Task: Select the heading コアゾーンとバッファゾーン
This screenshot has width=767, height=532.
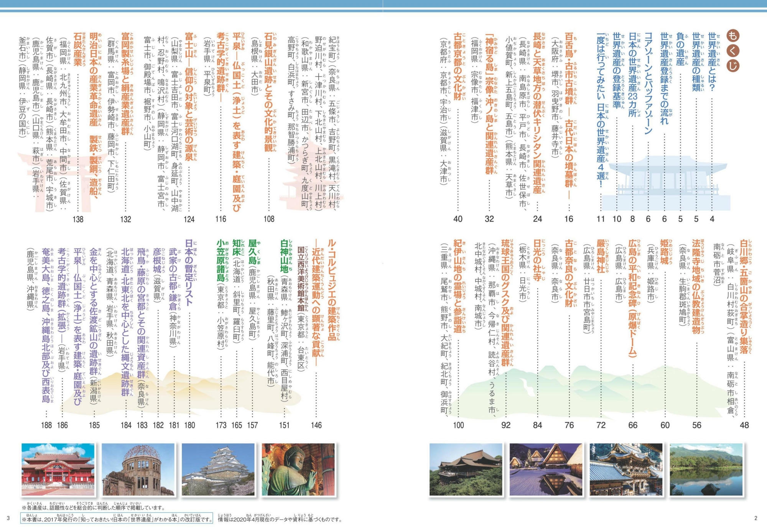Action: [648, 83]
